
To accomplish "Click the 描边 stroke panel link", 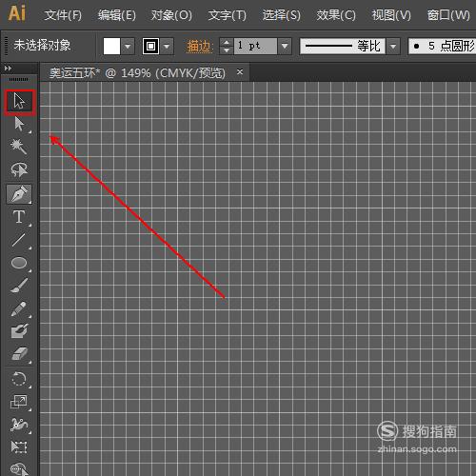I will [199, 47].
